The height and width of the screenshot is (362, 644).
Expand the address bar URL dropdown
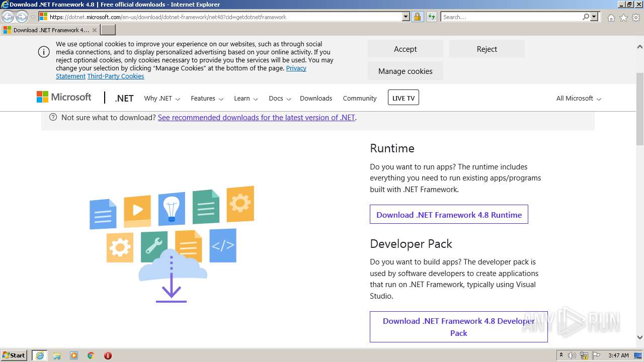tap(406, 17)
